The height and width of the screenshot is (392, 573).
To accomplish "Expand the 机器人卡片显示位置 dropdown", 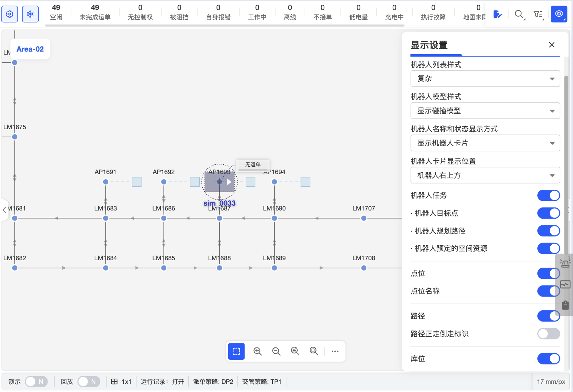I will (x=485, y=175).
